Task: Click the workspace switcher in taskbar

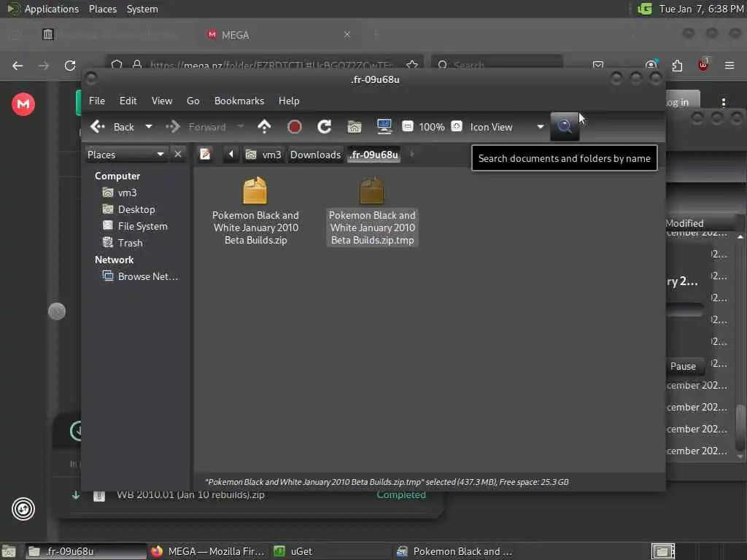Action: (x=662, y=551)
